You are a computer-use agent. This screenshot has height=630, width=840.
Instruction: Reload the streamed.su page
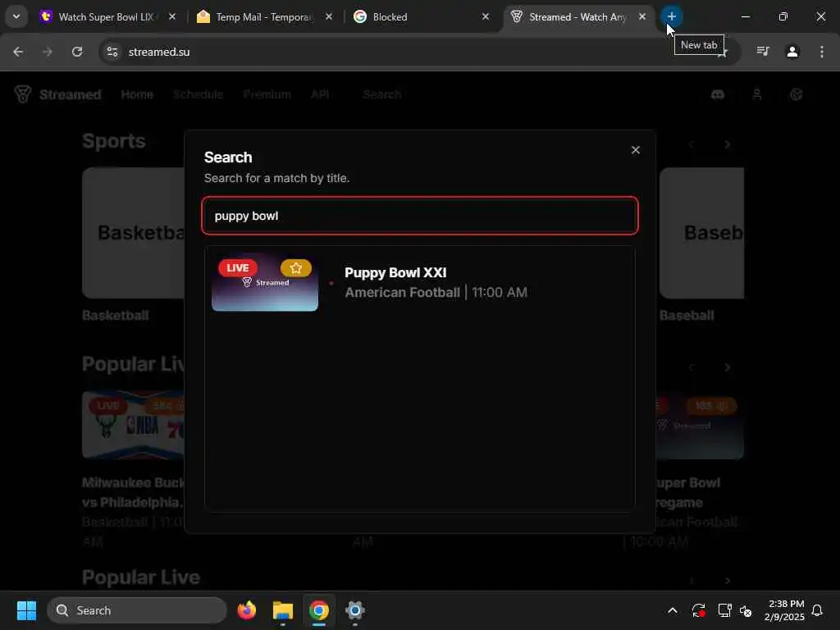tap(77, 52)
